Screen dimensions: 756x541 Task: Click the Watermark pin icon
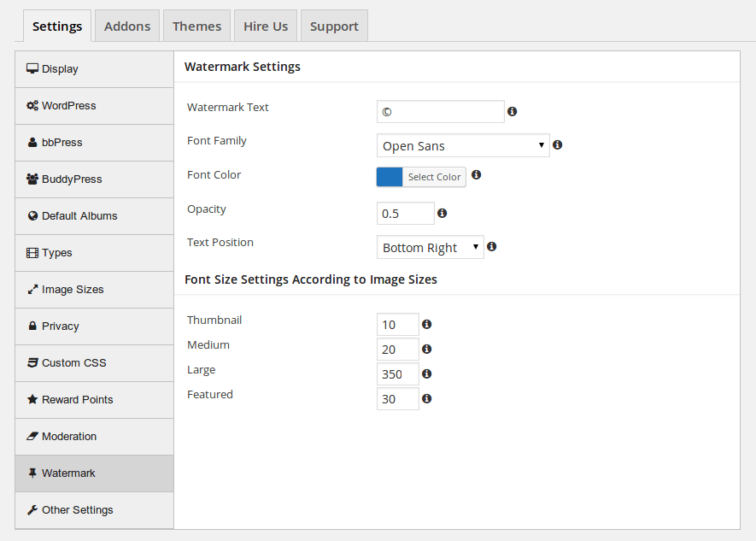32,473
